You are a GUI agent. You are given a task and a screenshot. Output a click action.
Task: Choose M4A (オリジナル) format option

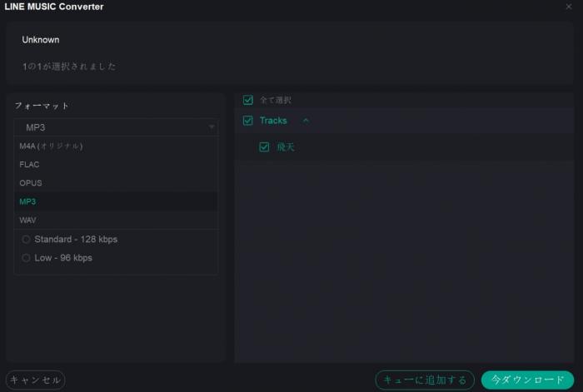pyautogui.click(x=116, y=146)
